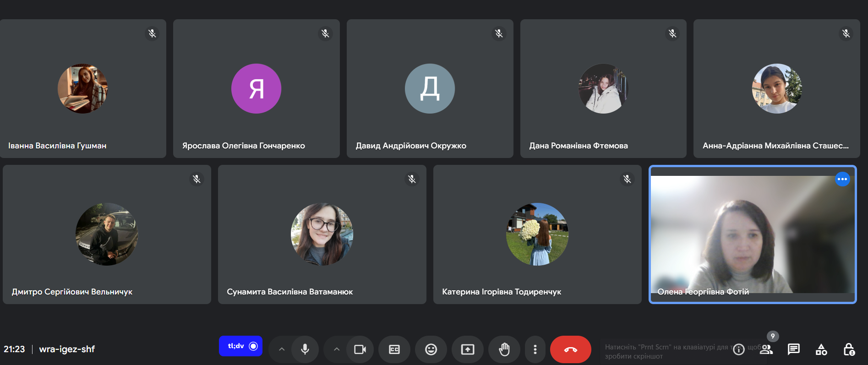Click the tl;dv recording button
Image resolution: width=868 pixels, height=365 pixels.
click(240, 346)
